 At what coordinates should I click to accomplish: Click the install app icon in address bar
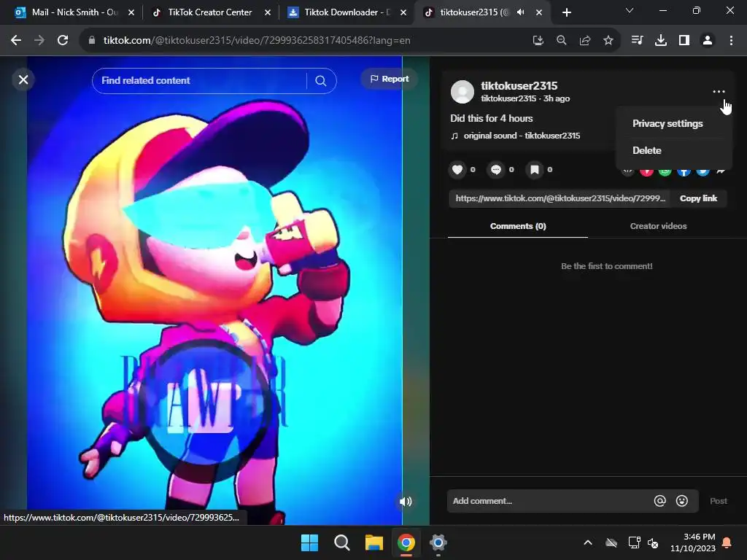pyautogui.click(x=538, y=41)
